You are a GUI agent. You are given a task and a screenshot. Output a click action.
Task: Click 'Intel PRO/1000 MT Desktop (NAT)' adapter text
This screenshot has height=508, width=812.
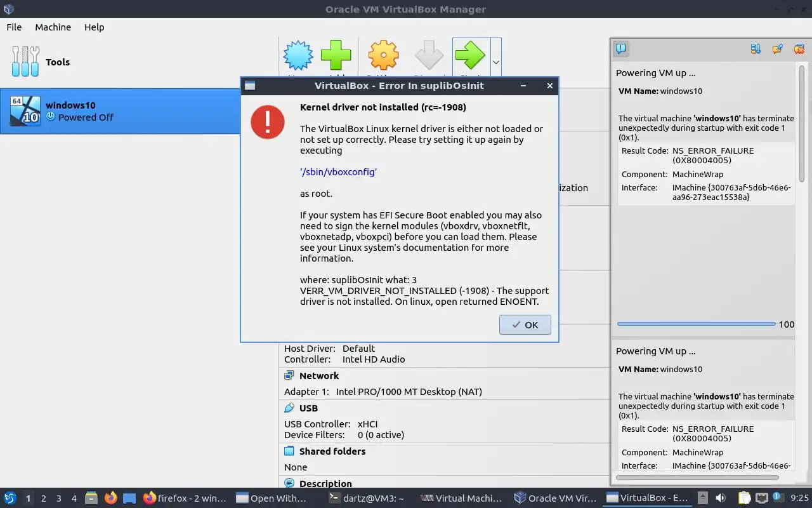click(409, 391)
